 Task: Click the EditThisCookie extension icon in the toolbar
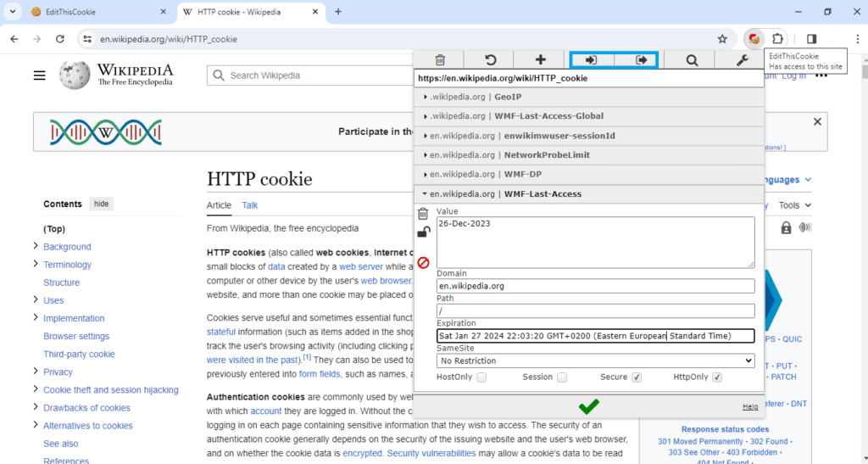754,39
